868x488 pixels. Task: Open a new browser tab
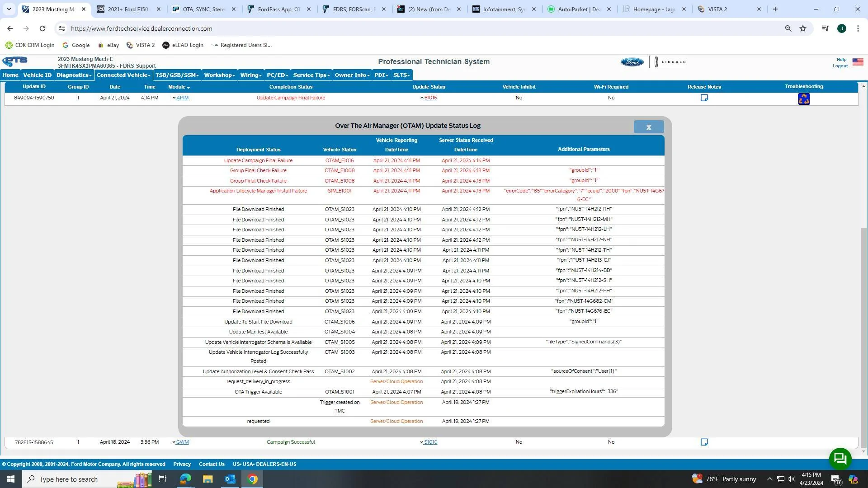pyautogui.click(x=775, y=9)
